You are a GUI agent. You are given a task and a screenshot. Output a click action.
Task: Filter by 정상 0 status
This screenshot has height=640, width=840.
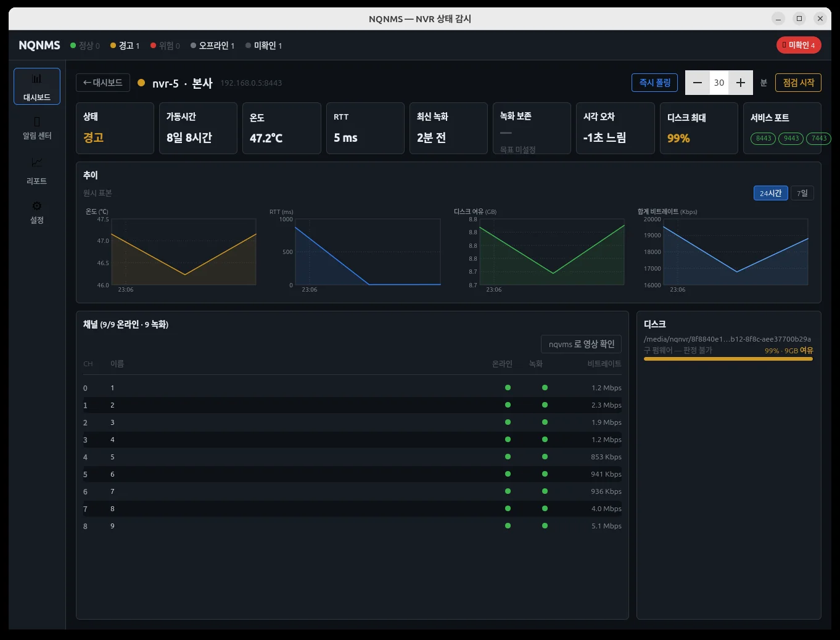tap(85, 46)
